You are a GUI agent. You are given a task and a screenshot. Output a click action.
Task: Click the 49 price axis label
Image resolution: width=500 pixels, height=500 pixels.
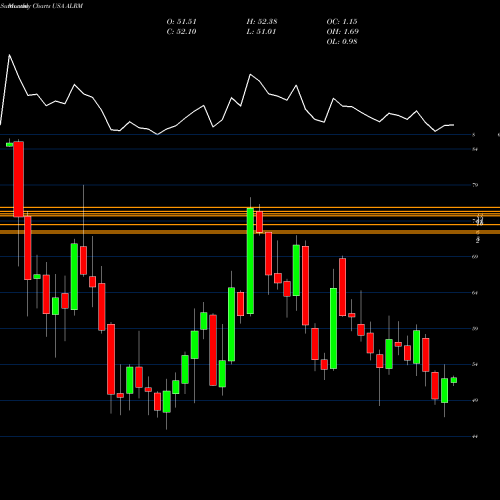tap(475, 400)
